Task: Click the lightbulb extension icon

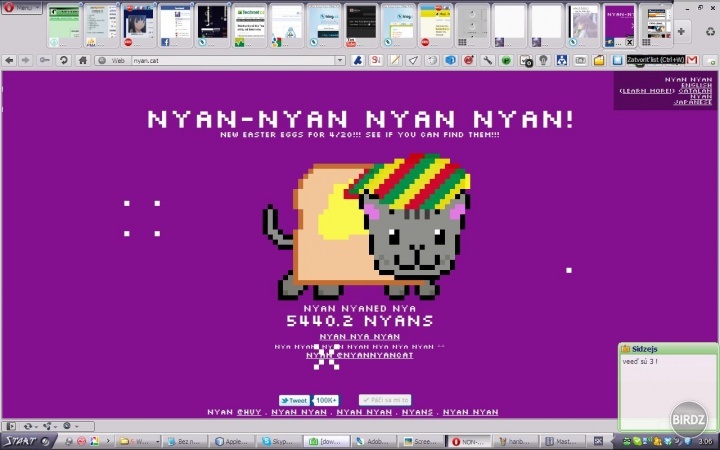Action: click(544, 60)
